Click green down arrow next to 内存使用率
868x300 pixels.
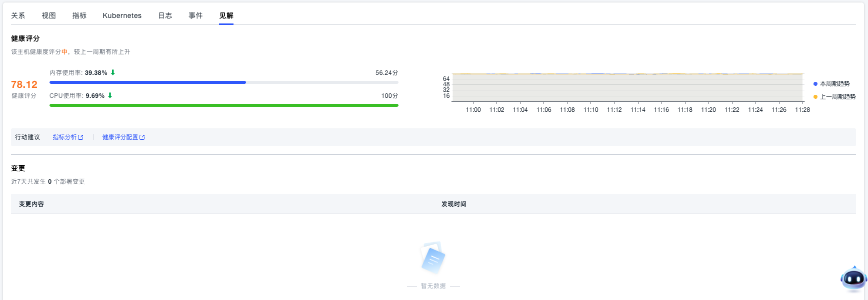coord(113,72)
